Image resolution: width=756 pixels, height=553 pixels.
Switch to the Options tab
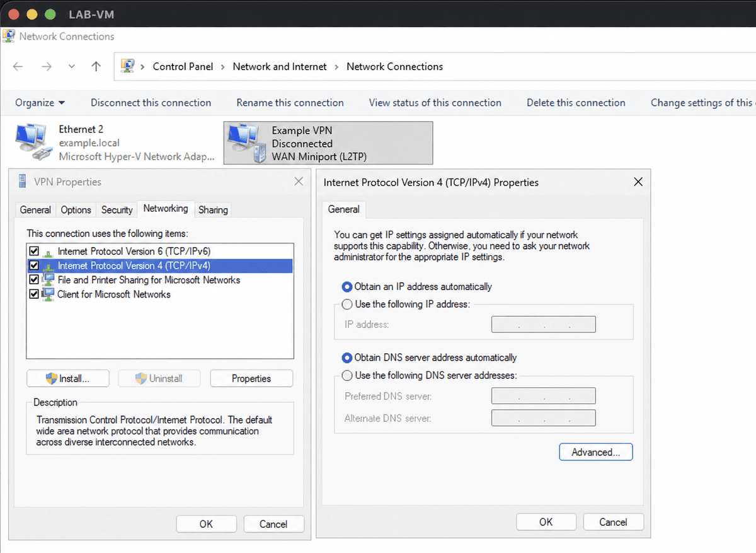click(76, 210)
